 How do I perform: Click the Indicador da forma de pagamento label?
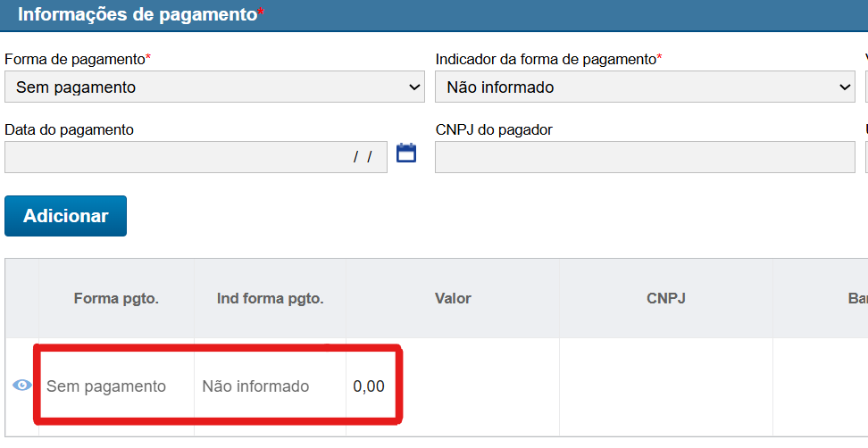547,59
